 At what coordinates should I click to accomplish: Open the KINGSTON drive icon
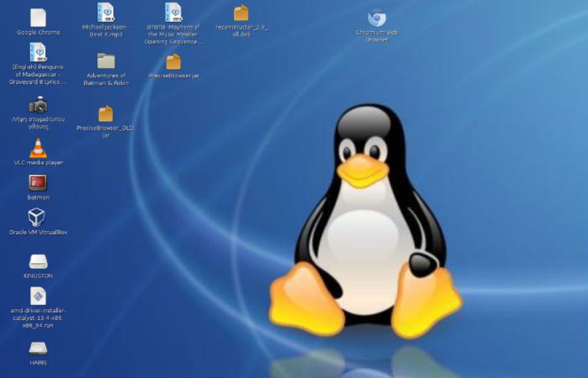38,260
